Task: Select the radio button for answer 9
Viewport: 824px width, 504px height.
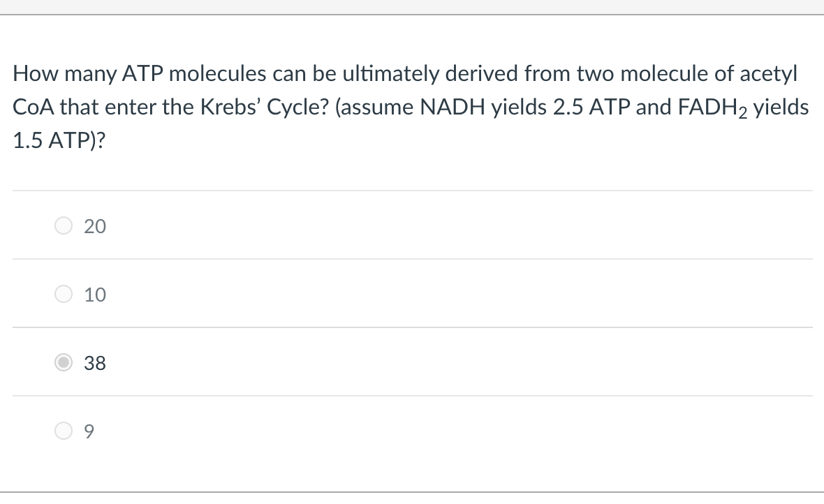Action: pyautogui.click(x=64, y=431)
